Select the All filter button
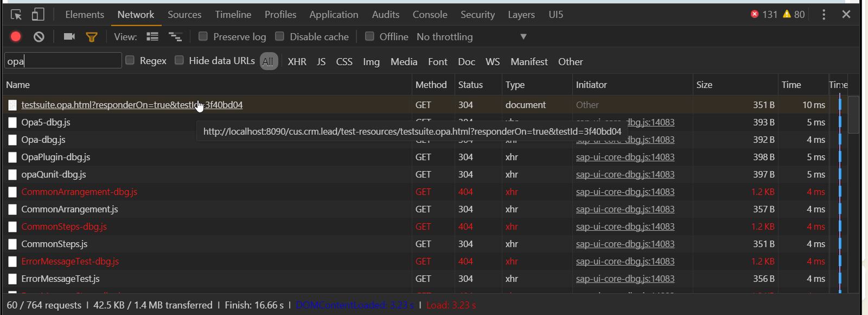 pos(269,61)
